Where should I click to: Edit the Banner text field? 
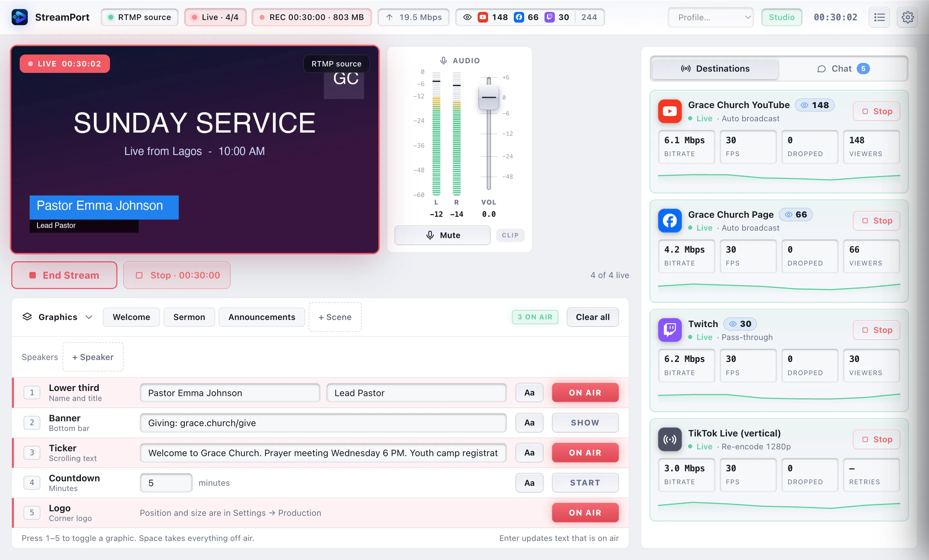pos(323,423)
